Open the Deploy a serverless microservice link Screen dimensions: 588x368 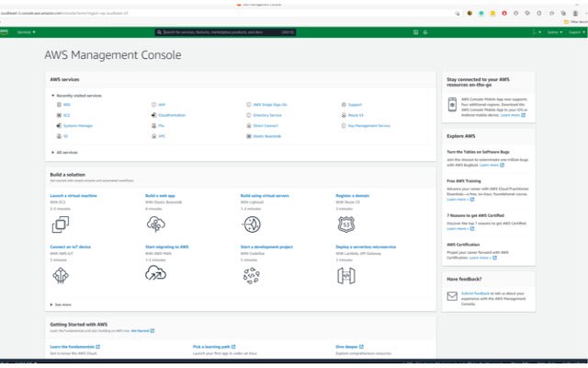366,247
